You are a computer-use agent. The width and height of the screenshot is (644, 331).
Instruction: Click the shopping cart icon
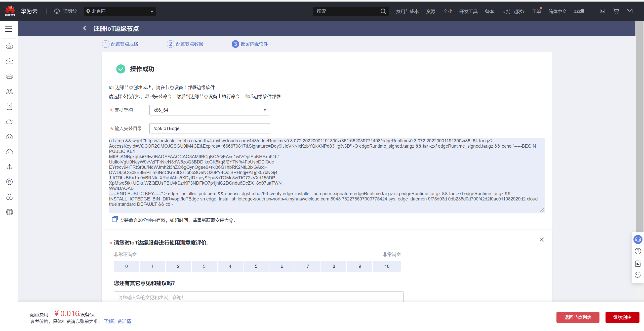(616, 11)
